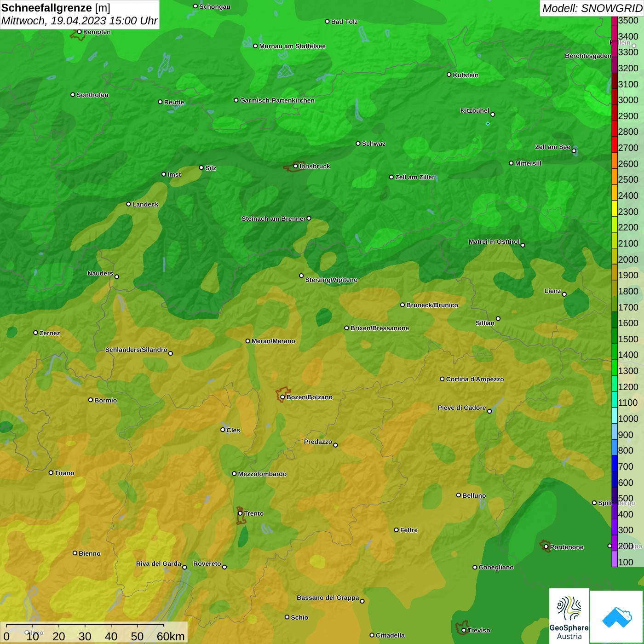This screenshot has height=644, width=644.
Task: Click the Bruneck/Brunico marker
Action: 402,305
